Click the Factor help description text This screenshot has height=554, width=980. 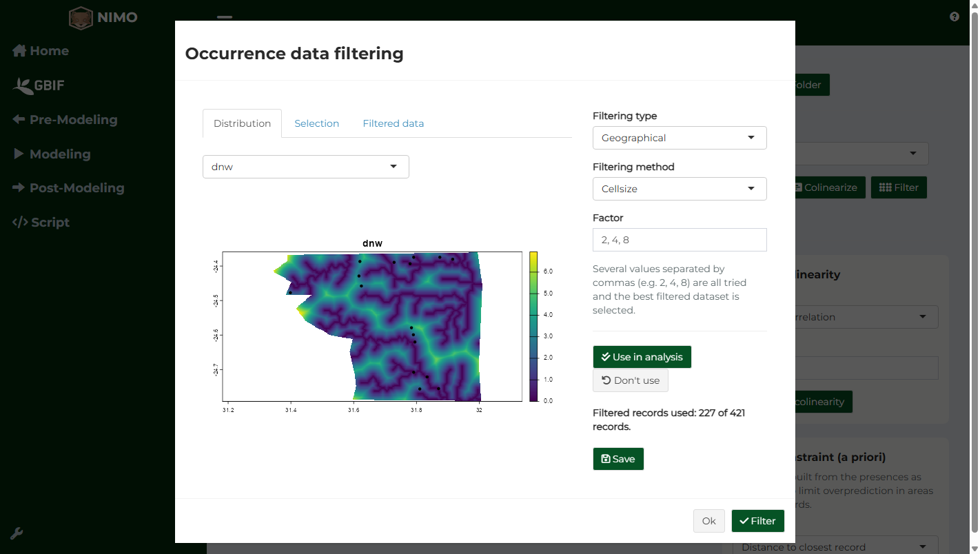tap(671, 289)
